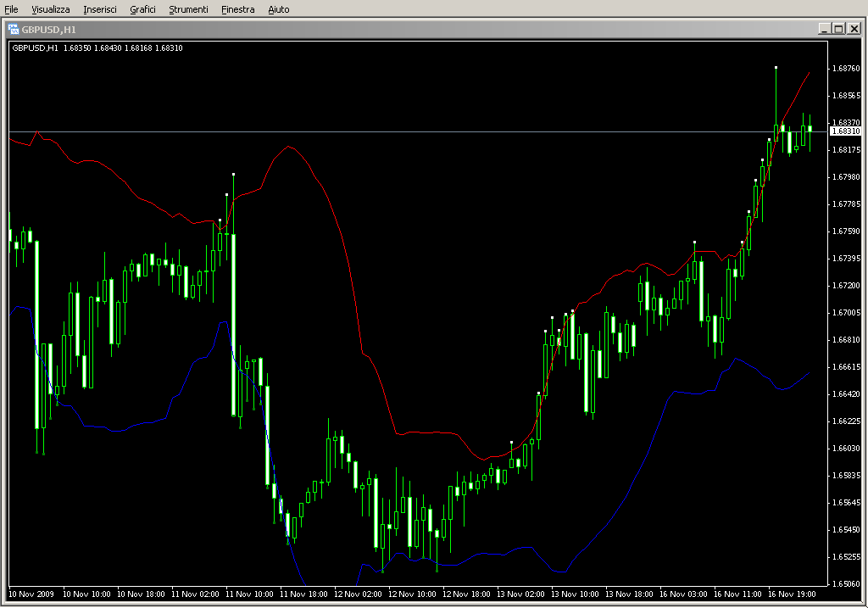Click the 16 Nov 11:00 time label

point(737,594)
